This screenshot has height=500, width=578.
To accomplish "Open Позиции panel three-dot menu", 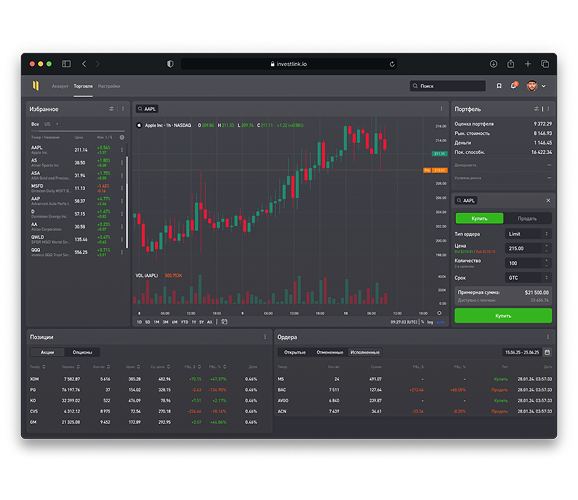I will [265, 337].
